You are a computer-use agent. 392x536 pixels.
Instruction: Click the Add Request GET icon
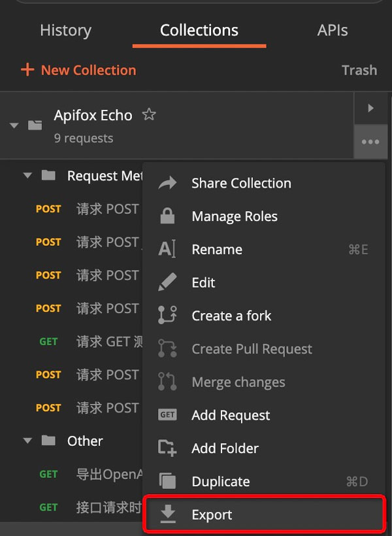168,415
